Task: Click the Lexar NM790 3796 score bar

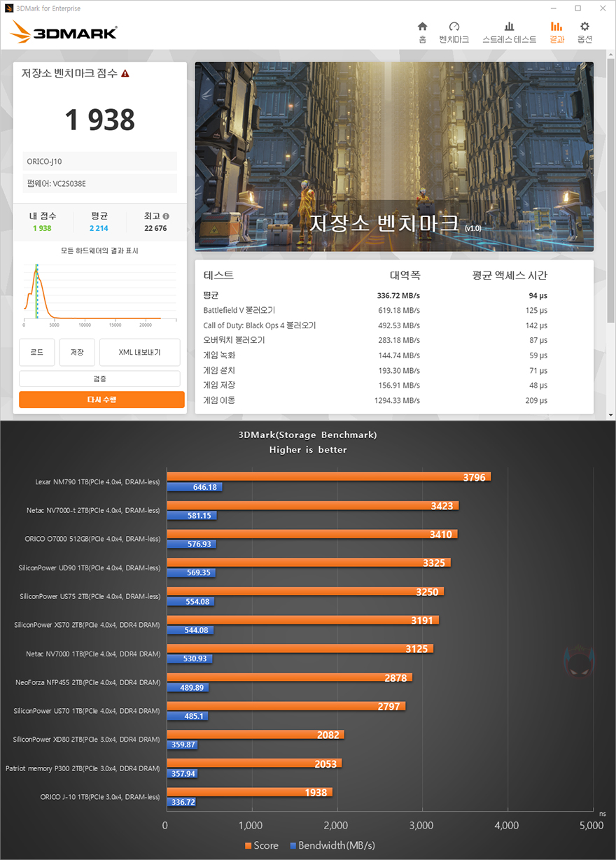Action: (x=328, y=477)
